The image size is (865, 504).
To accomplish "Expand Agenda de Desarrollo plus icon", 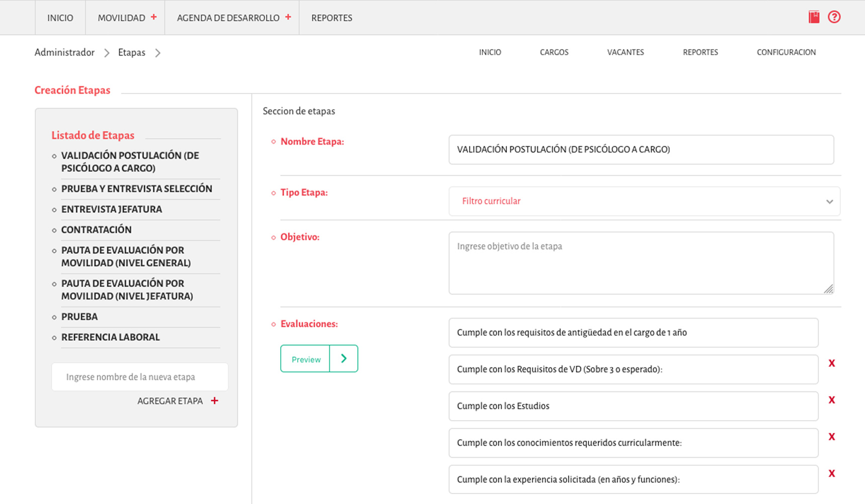I will tap(288, 17).
